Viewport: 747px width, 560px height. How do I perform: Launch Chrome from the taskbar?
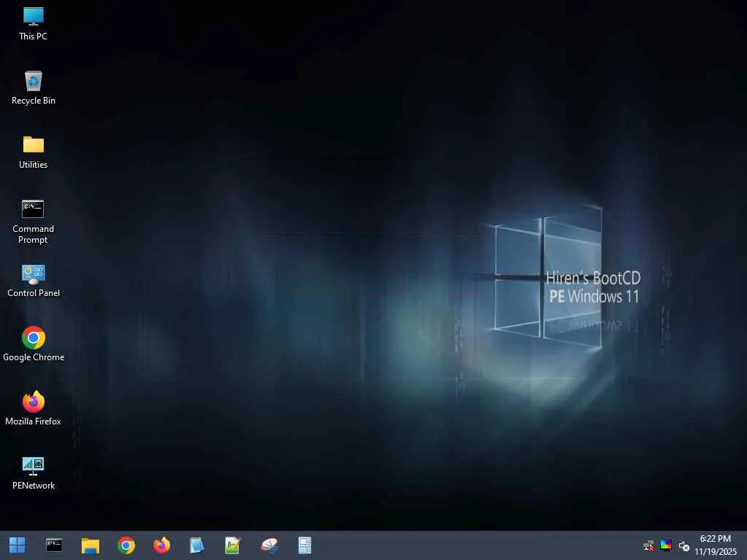(x=126, y=545)
